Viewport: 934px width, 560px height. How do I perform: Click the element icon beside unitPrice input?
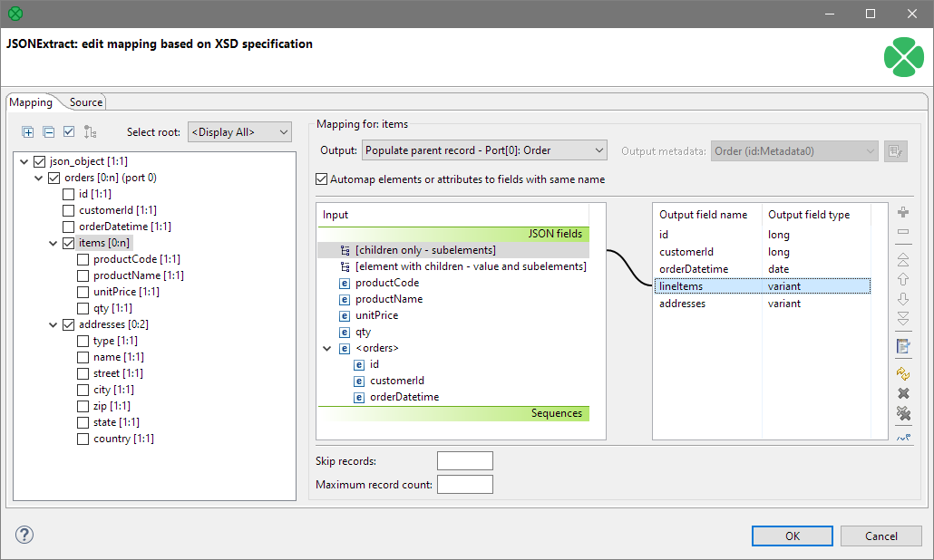coord(345,316)
